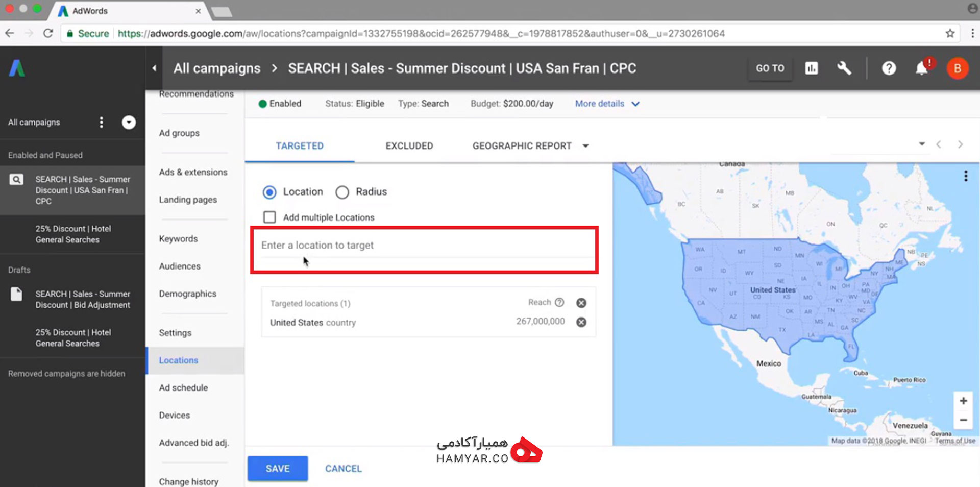Open the tools wrench icon
This screenshot has height=487, width=980.
tap(844, 68)
